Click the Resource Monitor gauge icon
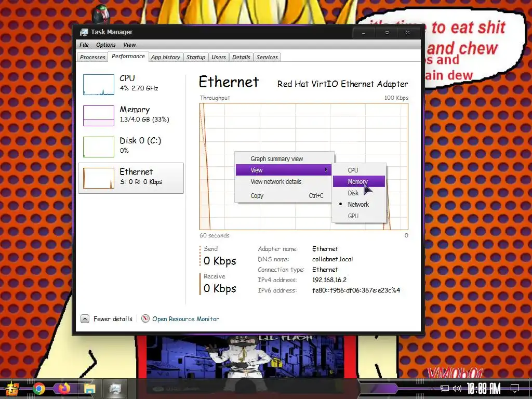Viewport: 532px width, 399px height. [x=145, y=318]
